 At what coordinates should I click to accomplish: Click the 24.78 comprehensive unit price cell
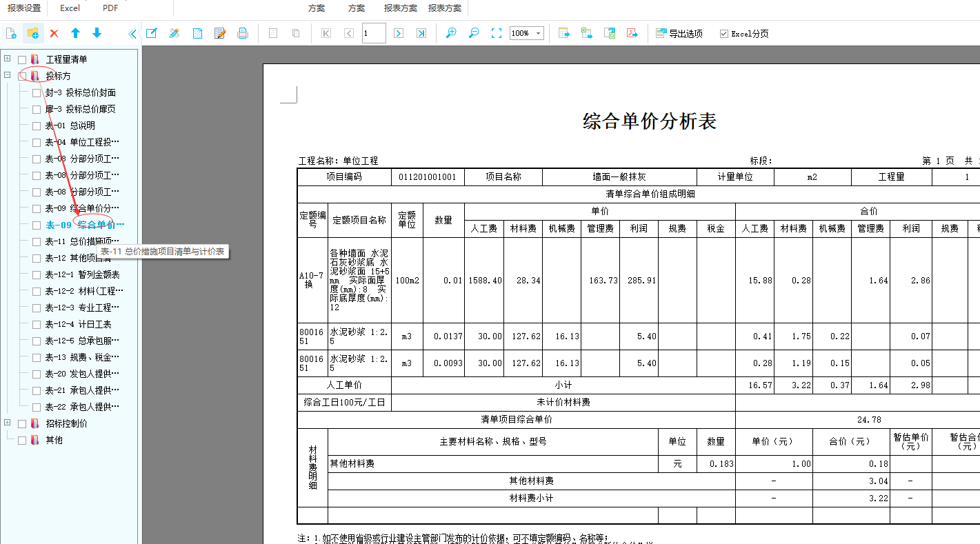(869, 419)
